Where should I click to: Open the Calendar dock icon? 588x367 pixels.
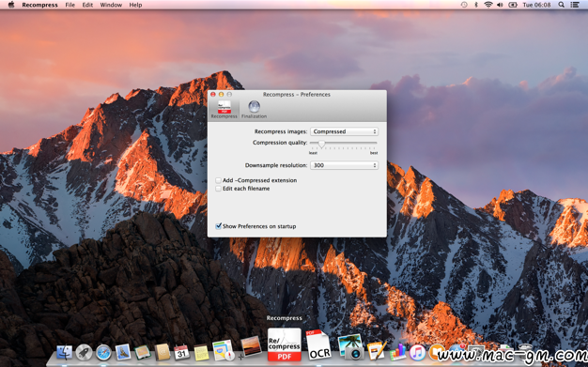(x=181, y=352)
